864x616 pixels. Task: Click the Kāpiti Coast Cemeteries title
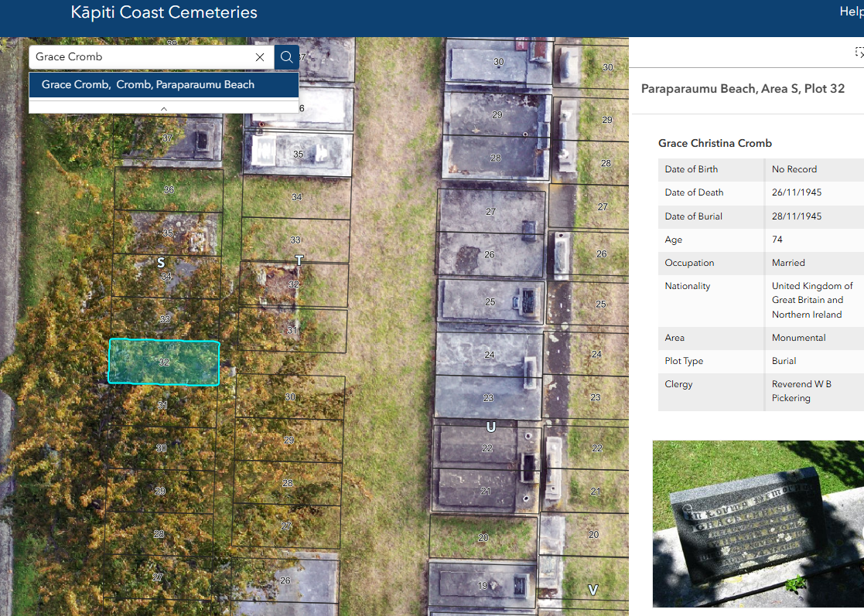click(x=164, y=12)
